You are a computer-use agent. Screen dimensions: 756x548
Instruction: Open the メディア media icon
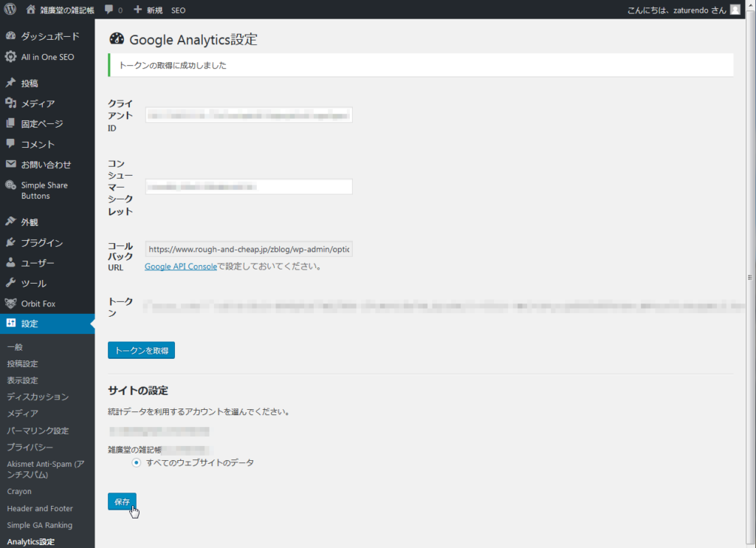coord(10,103)
